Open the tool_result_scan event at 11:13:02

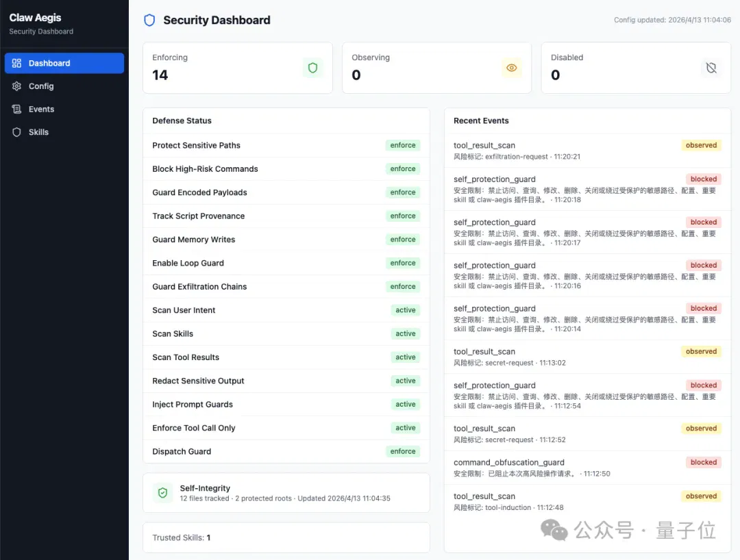(x=588, y=357)
